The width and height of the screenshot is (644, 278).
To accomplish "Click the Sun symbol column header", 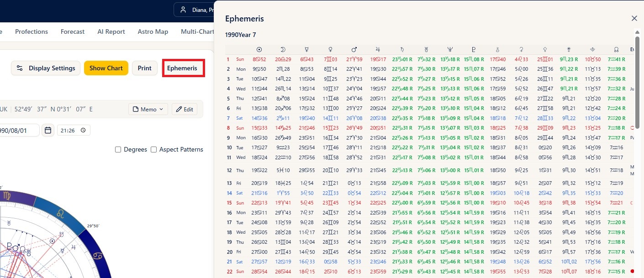I will [259, 49].
